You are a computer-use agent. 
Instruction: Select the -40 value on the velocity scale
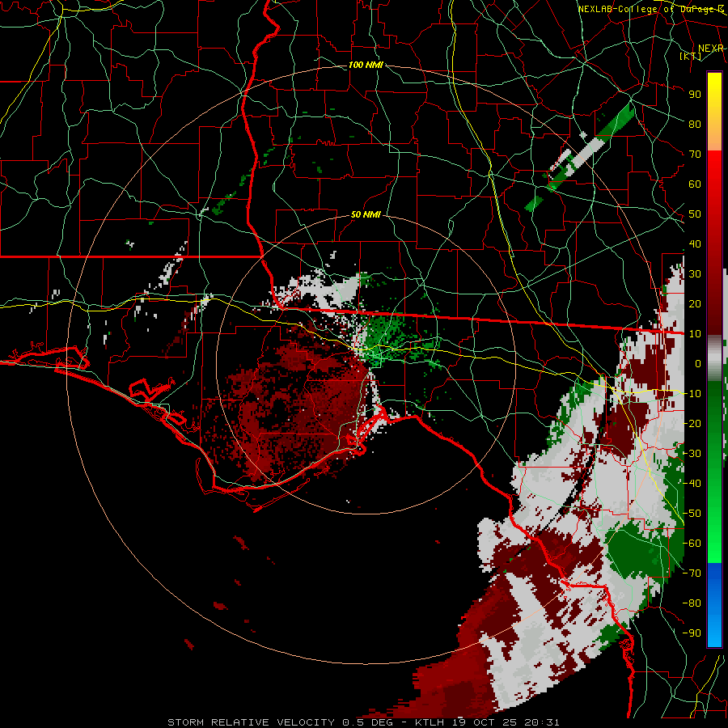click(x=692, y=484)
